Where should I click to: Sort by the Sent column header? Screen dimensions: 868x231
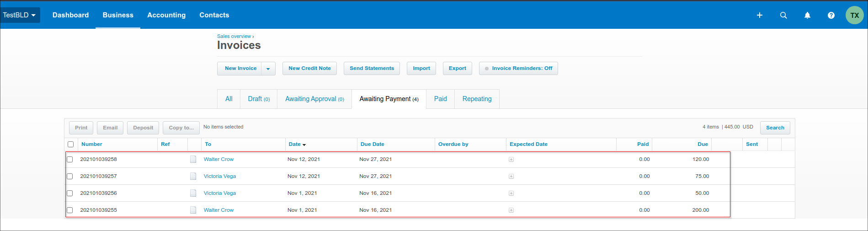pyautogui.click(x=751, y=144)
